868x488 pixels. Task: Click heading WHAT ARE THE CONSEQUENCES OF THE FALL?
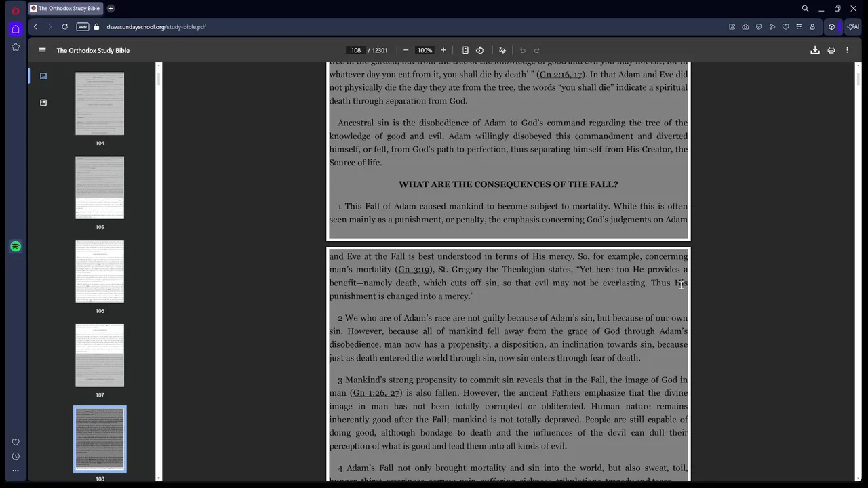pos(509,184)
